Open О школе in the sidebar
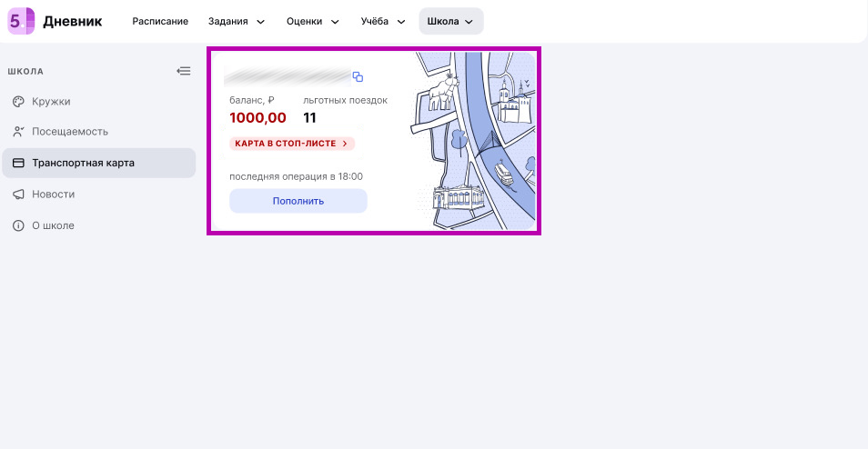 point(98,225)
